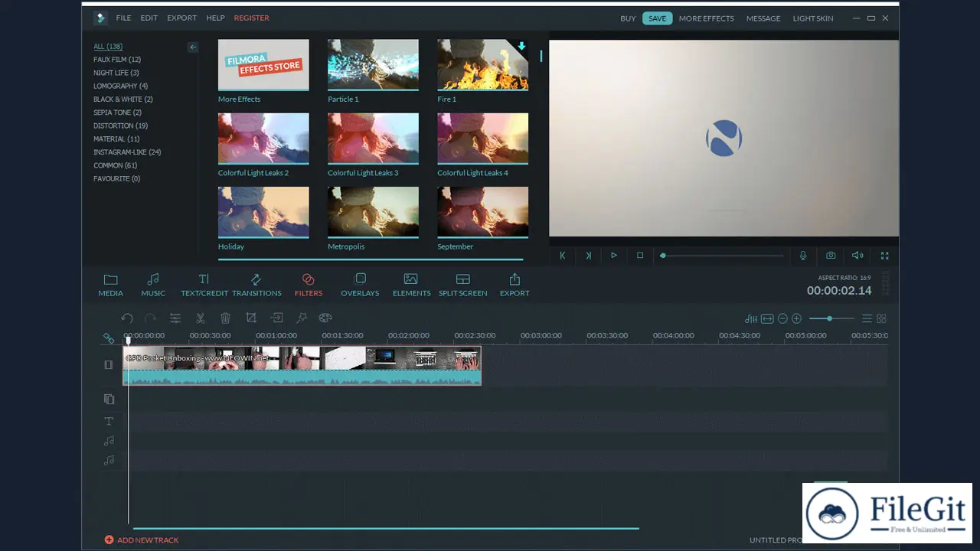
Task: Open the audio mixer icon
Action: click(751, 318)
